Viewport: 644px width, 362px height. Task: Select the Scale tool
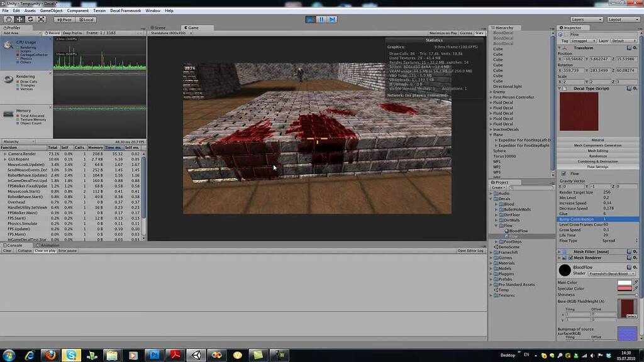42,19
